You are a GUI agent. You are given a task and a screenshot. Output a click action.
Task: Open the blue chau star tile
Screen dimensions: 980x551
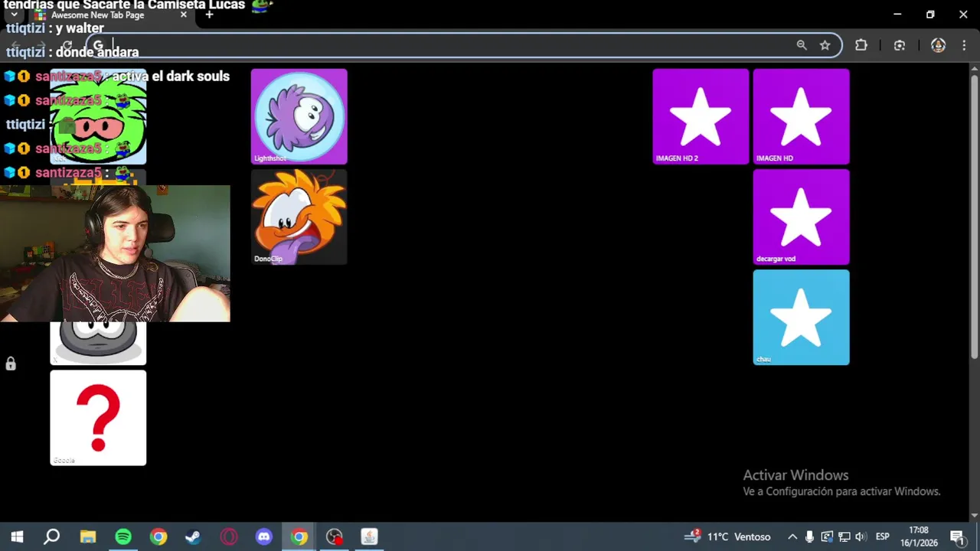[x=801, y=317]
